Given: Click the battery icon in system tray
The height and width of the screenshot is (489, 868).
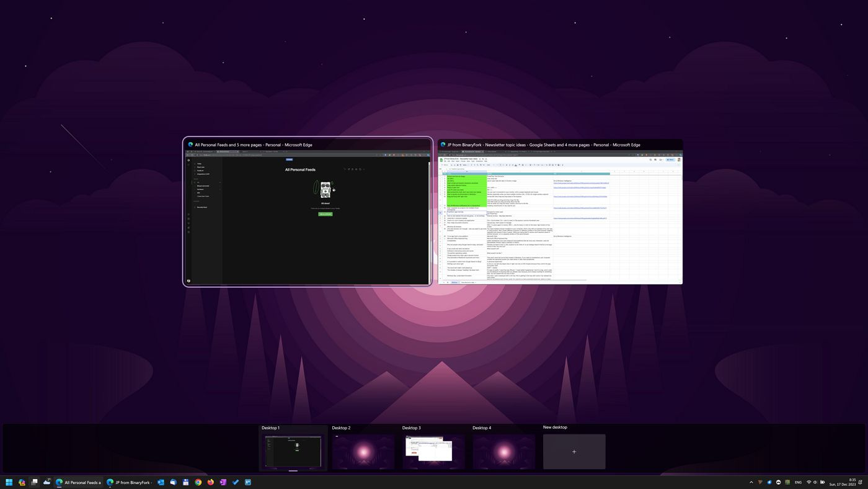Looking at the screenshot, I should point(823,482).
